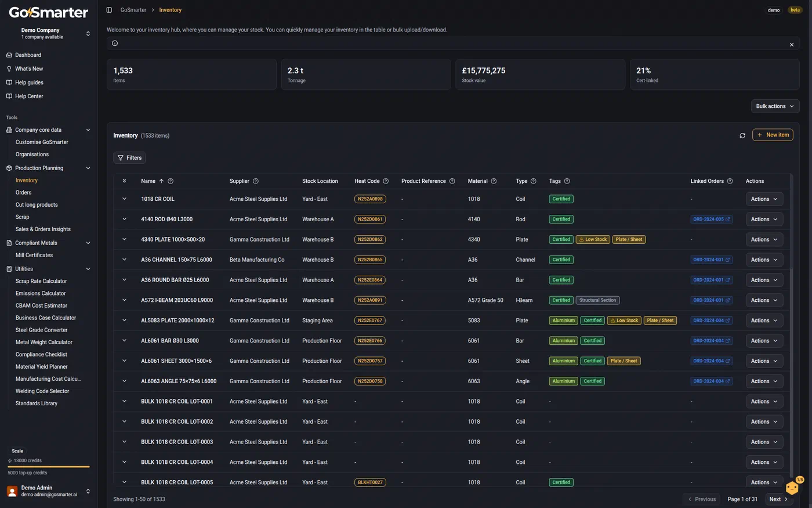Click the Material column help icon
Viewport: 812px width, 508px height.
pyautogui.click(x=494, y=181)
